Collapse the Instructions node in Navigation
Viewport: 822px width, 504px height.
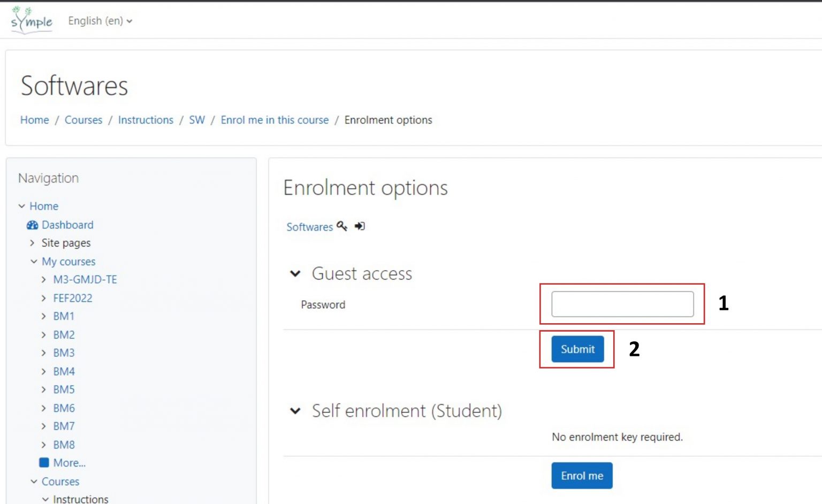[x=45, y=499]
